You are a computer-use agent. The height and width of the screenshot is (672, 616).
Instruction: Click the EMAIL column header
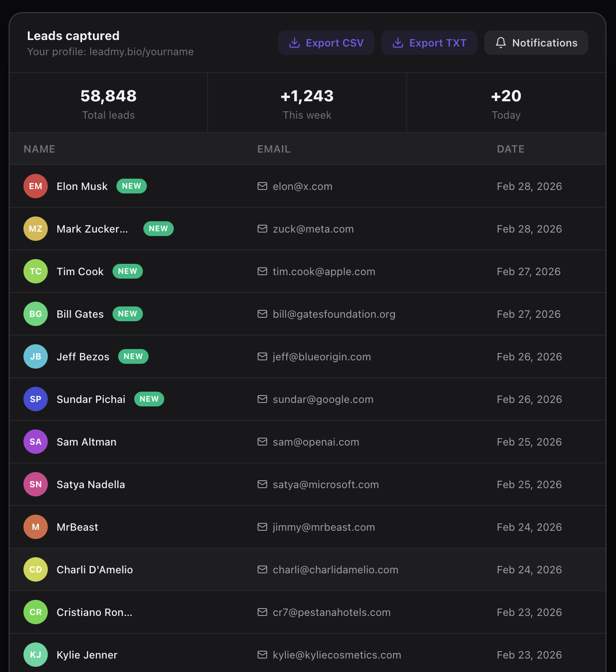coord(274,149)
